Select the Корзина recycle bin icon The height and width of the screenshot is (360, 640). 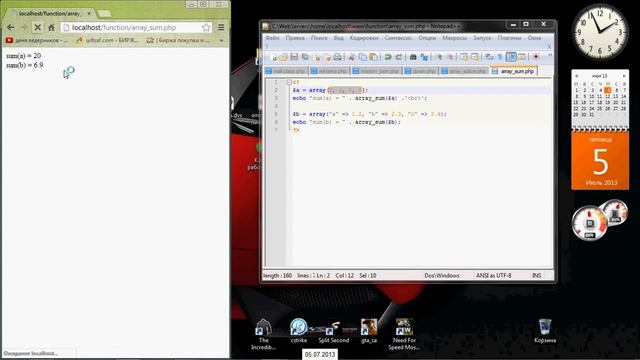point(545,331)
